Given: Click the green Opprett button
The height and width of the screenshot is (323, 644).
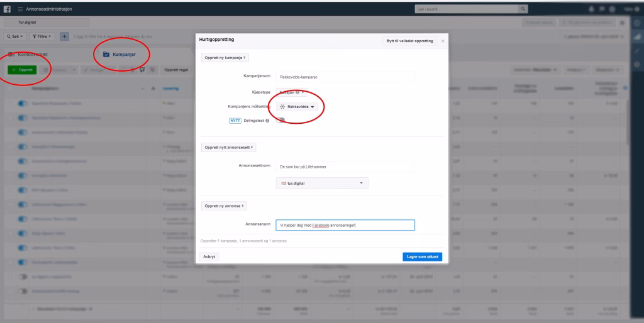Looking at the screenshot, I should tap(22, 70).
